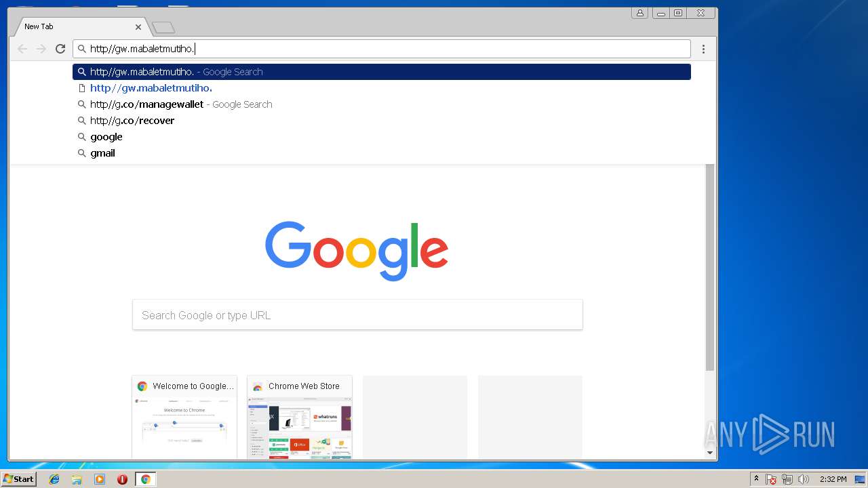Open the Chrome Web Store thumbnail
This screenshot has width=868, height=488.
[x=300, y=418]
